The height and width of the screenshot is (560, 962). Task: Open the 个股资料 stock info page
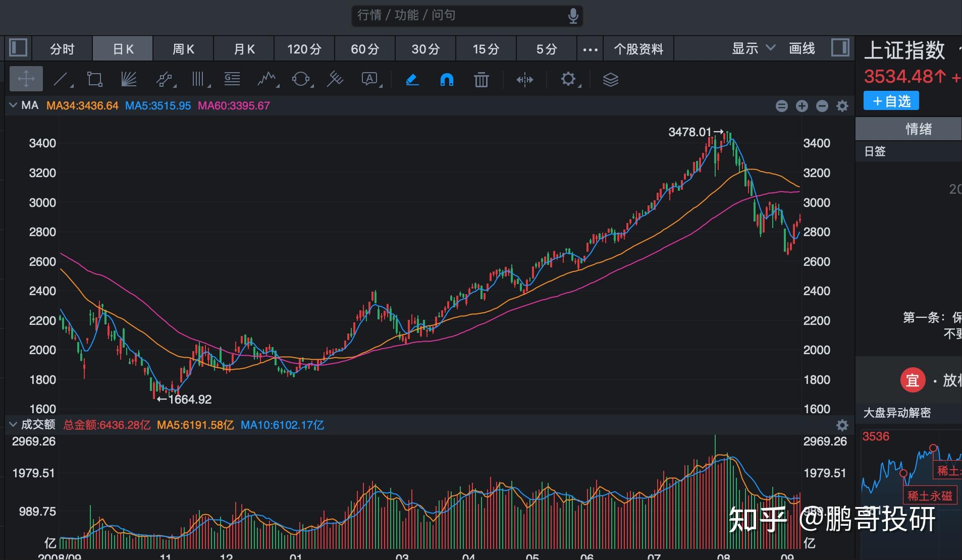tap(638, 49)
